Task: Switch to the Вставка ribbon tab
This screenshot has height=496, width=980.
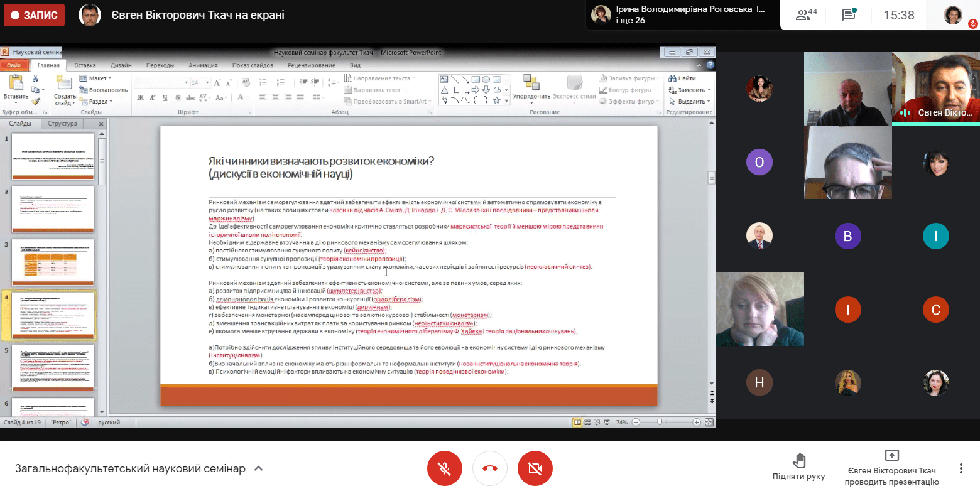Action: point(85,65)
